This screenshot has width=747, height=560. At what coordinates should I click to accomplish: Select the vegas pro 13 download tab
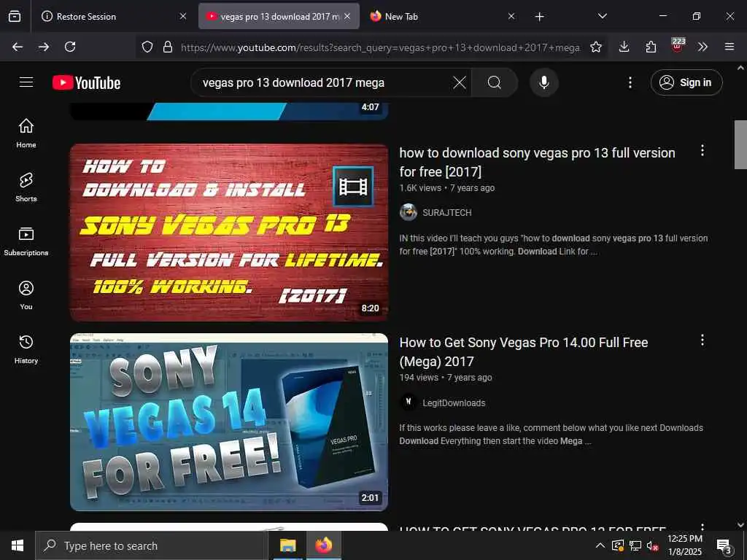click(x=279, y=16)
